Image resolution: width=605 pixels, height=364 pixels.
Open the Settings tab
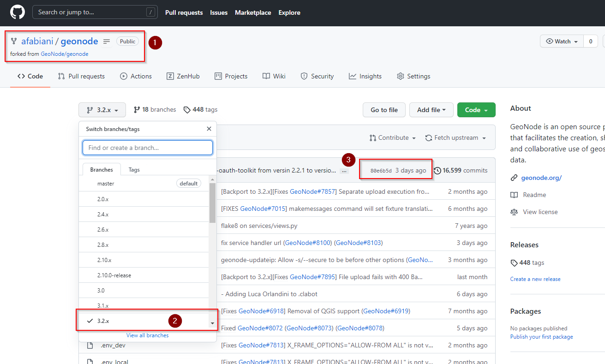pyautogui.click(x=413, y=76)
